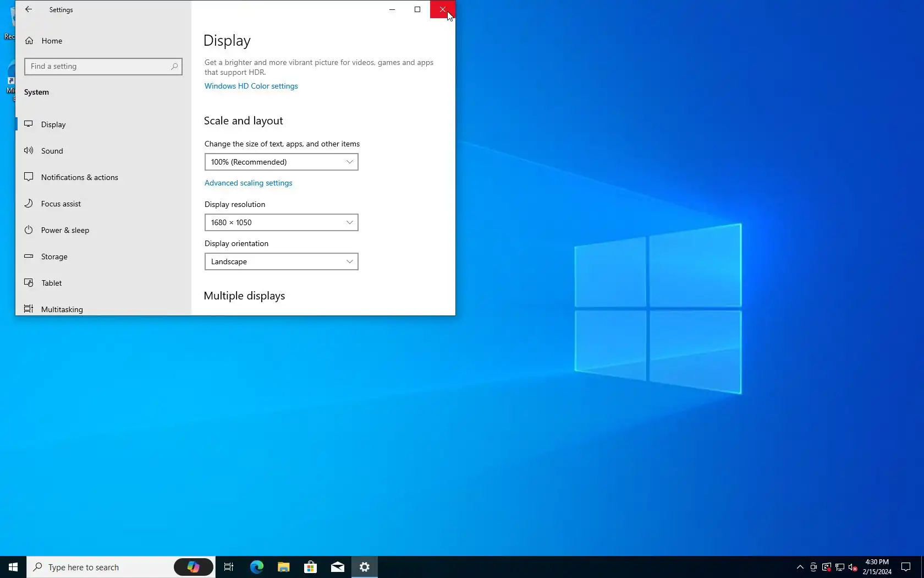Expand the Landscape orientation dropdown
The image size is (924, 578).
[x=282, y=261]
